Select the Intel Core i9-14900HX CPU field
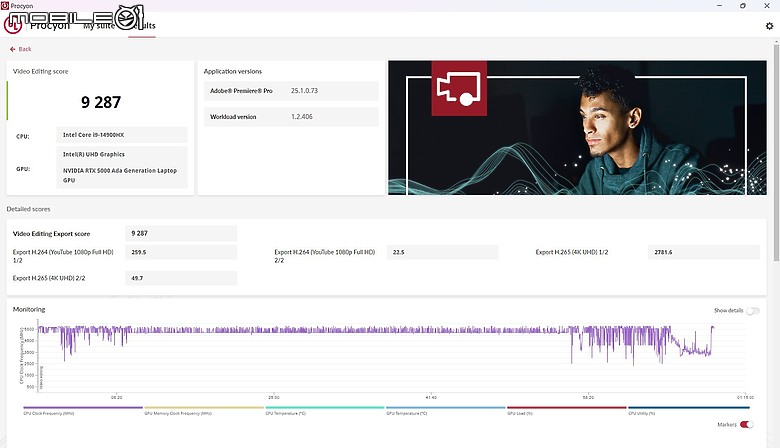 point(122,135)
